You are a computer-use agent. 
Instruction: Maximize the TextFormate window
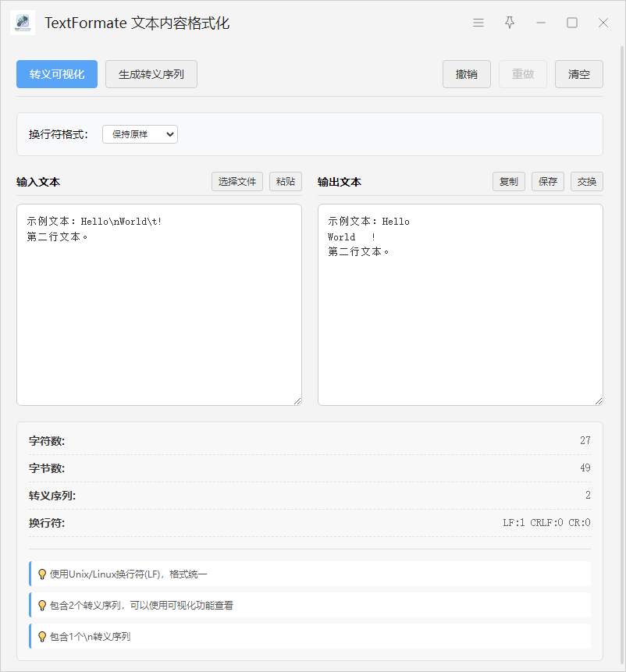click(x=572, y=23)
